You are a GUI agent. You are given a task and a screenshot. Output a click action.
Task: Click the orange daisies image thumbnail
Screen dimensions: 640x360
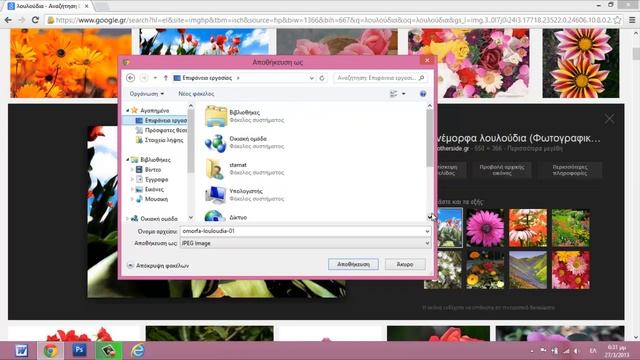[71, 63]
